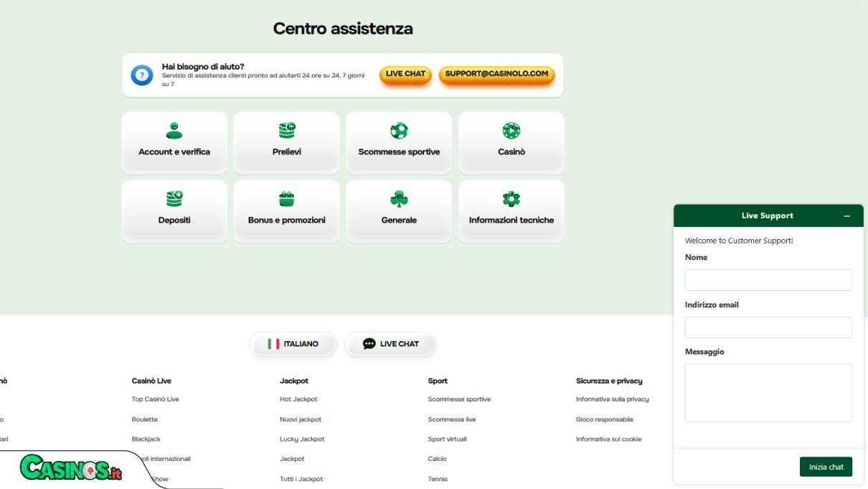Image resolution: width=868 pixels, height=489 pixels.
Task: Open the Nuovi jackpot link
Action: point(301,419)
